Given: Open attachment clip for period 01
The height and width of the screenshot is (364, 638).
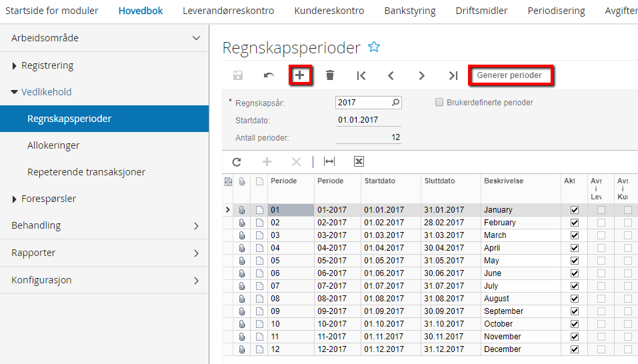Looking at the screenshot, I should tap(242, 210).
